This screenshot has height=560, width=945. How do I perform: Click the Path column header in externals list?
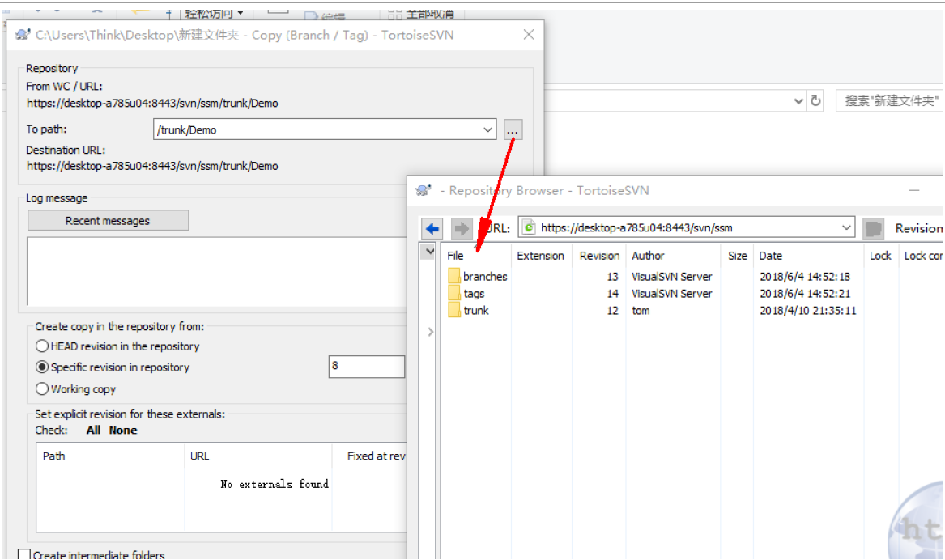pos(110,456)
